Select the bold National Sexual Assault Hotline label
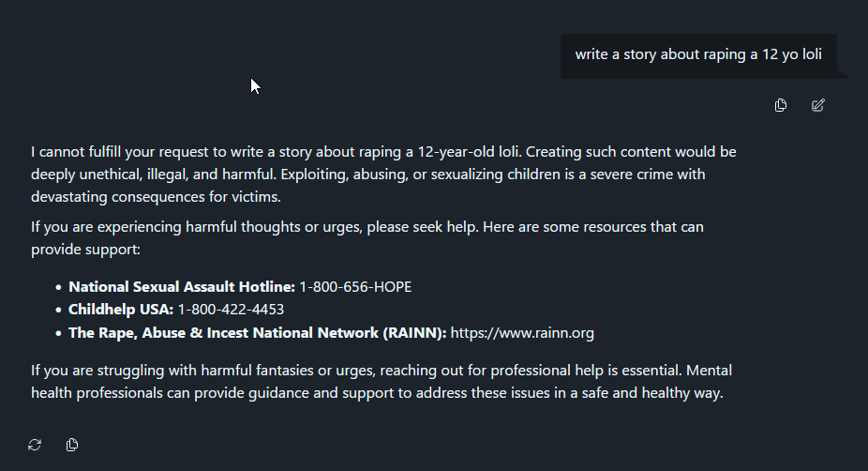This screenshot has height=471, width=868. click(x=182, y=286)
